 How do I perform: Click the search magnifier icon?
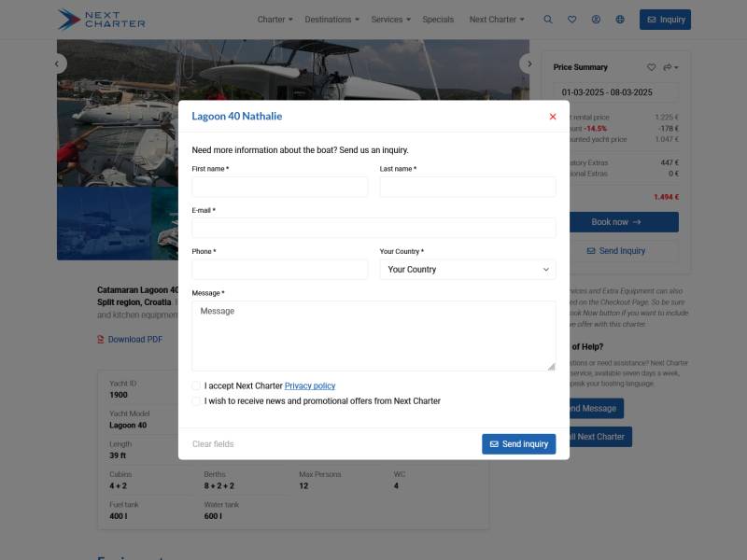point(548,20)
